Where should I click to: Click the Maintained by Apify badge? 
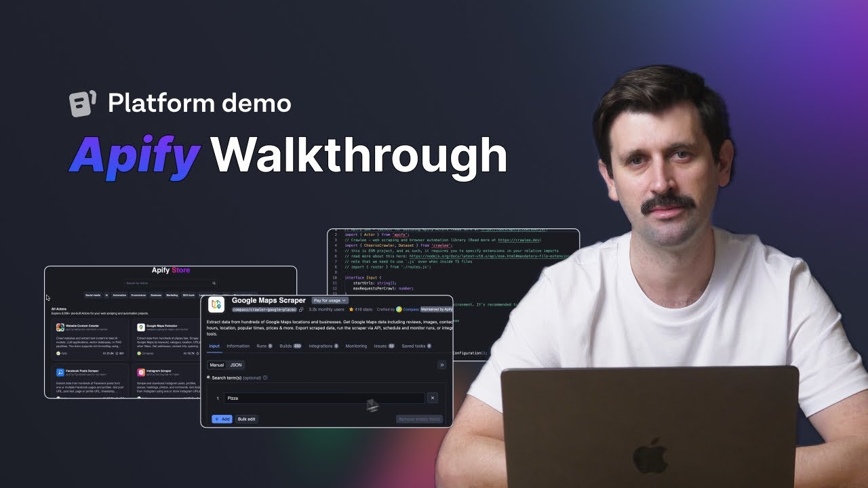coord(437,310)
